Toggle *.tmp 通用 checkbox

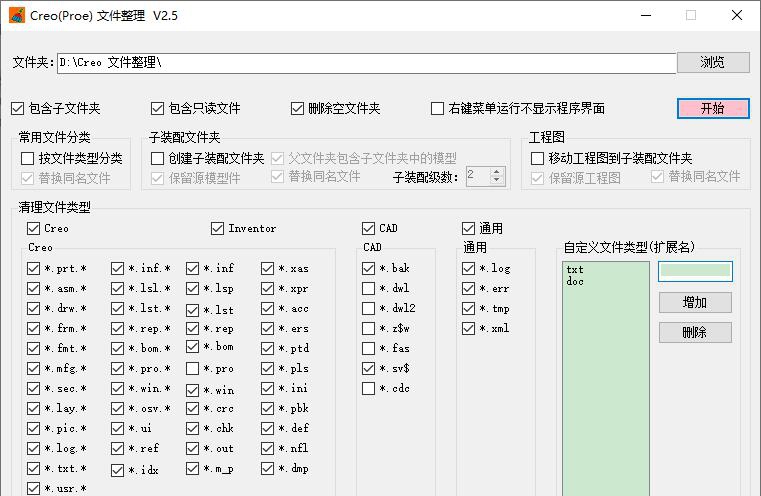pyautogui.click(x=468, y=309)
